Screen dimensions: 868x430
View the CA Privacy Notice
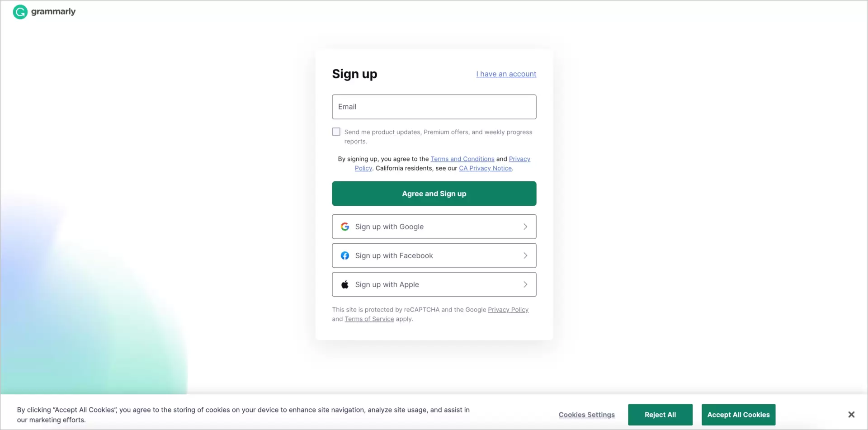[x=485, y=168]
